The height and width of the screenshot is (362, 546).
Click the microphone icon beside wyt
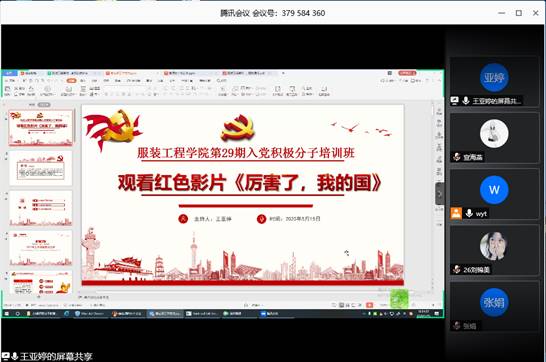(x=469, y=213)
